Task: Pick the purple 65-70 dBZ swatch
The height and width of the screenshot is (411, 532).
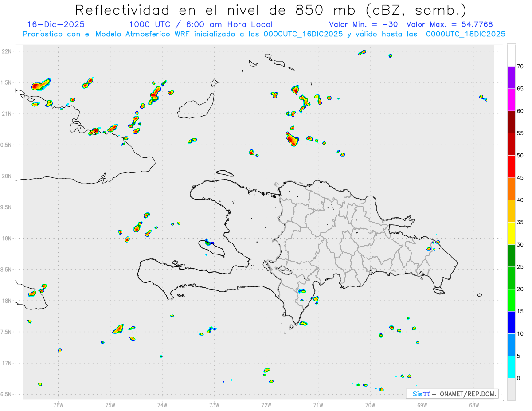Action: coord(511,78)
